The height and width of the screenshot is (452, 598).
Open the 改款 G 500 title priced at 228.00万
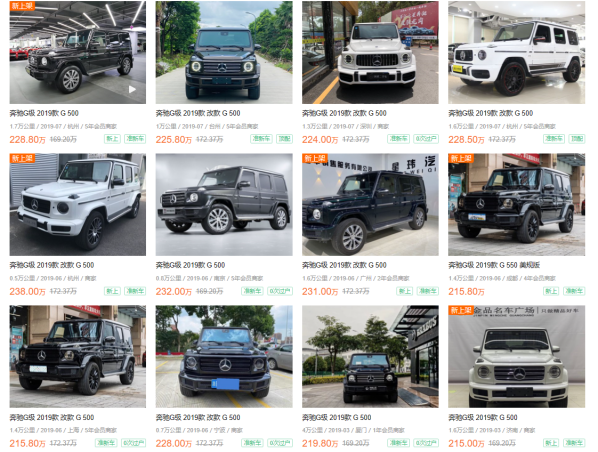point(198,417)
